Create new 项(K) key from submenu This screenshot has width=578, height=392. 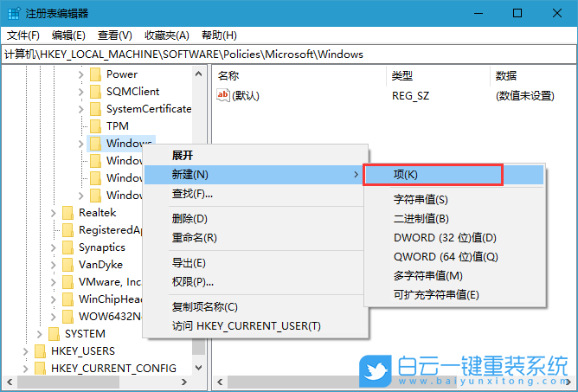[454, 175]
